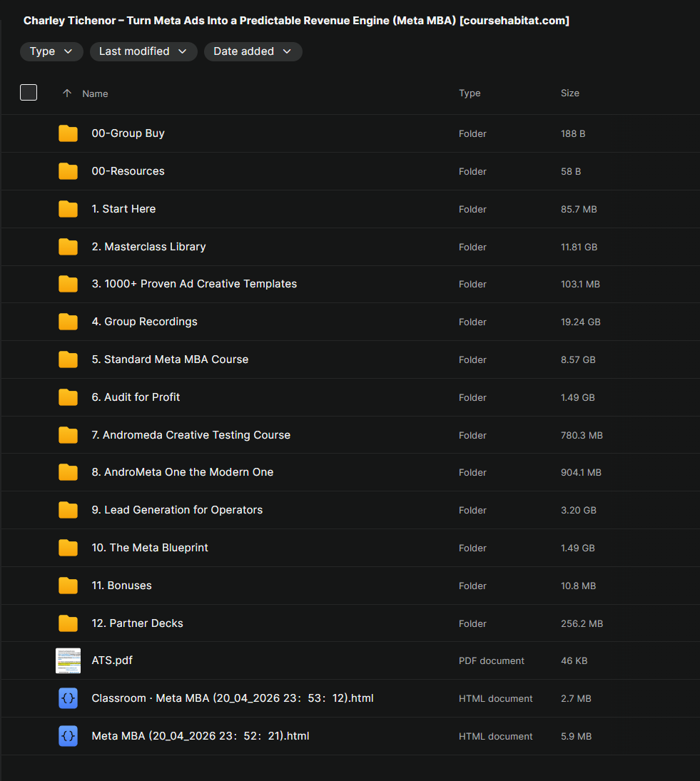
Task: Open the 00-Group Buy folder name
Action: pos(128,133)
